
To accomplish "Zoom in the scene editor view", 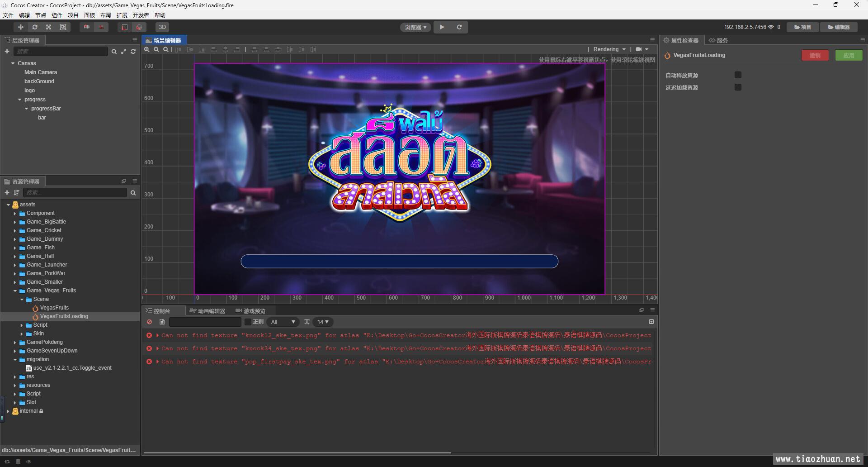I will pos(147,49).
